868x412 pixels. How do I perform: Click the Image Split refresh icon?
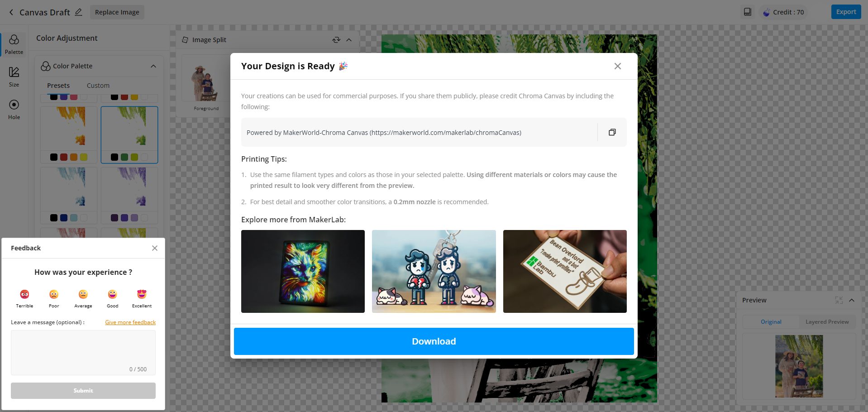tap(336, 40)
